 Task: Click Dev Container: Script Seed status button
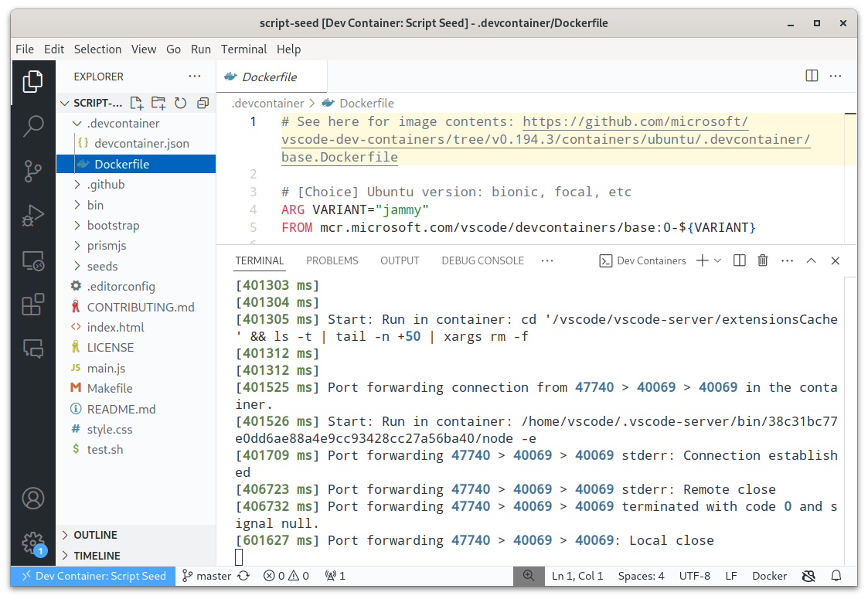pos(94,576)
